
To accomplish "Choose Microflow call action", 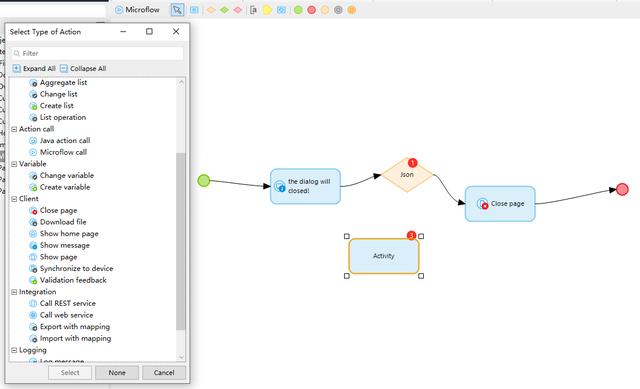I will (58, 152).
